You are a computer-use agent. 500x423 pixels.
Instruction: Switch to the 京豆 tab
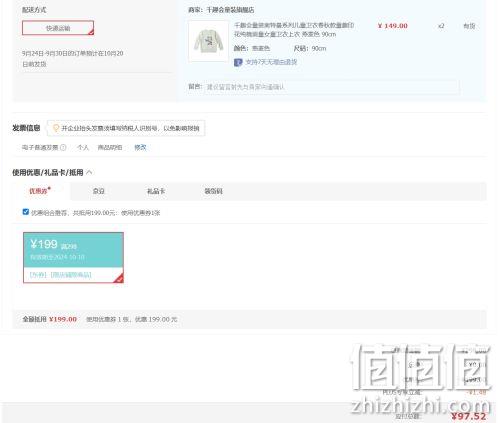99,191
